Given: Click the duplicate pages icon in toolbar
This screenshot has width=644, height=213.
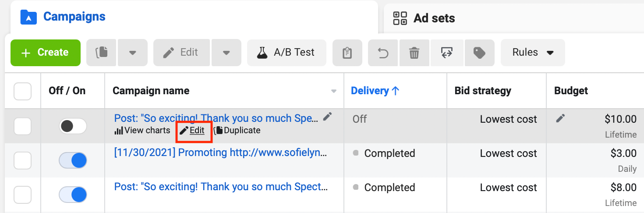Looking at the screenshot, I should click(101, 53).
